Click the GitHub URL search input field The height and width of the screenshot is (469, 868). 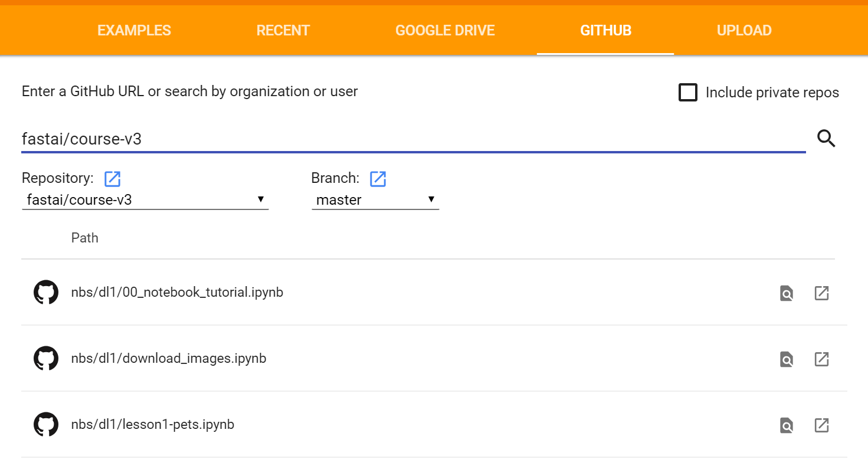click(x=413, y=139)
